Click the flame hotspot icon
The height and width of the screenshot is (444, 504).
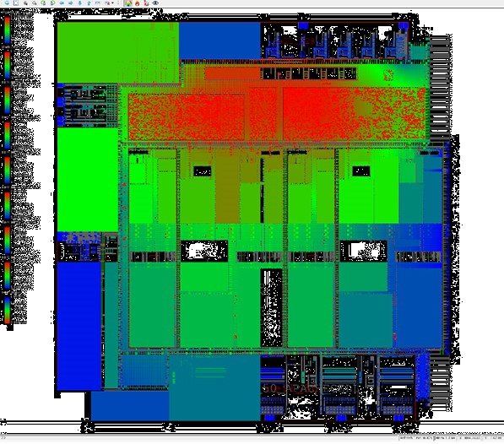coord(138,3)
